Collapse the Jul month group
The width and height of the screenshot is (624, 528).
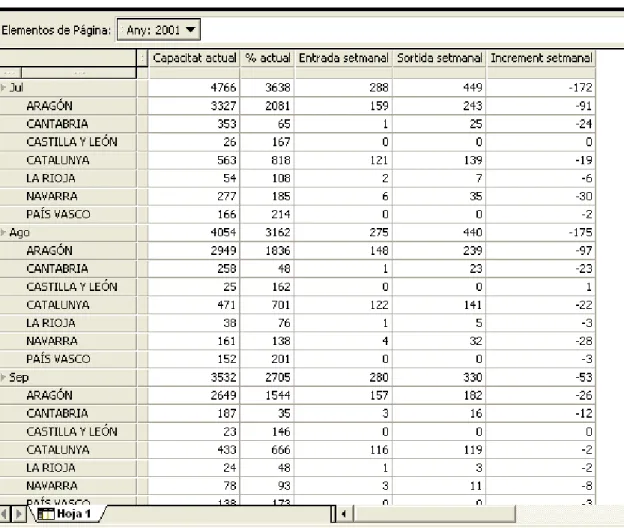click(x=4, y=88)
